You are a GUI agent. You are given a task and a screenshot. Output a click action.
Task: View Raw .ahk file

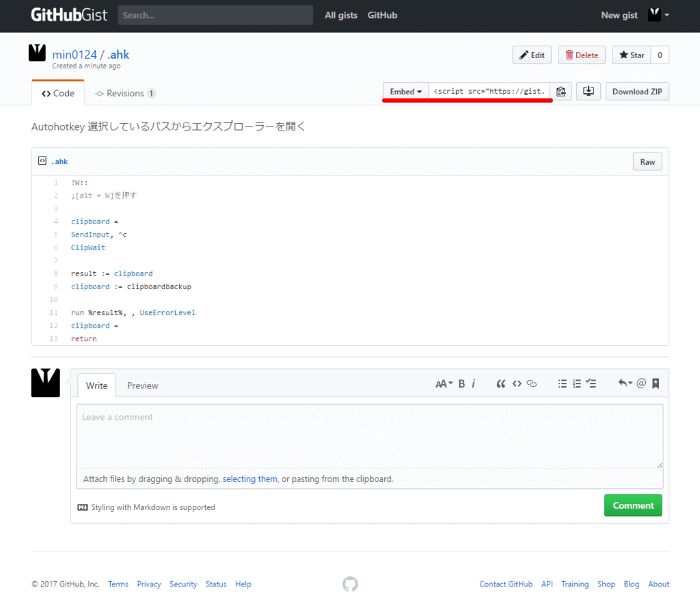tap(647, 161)
